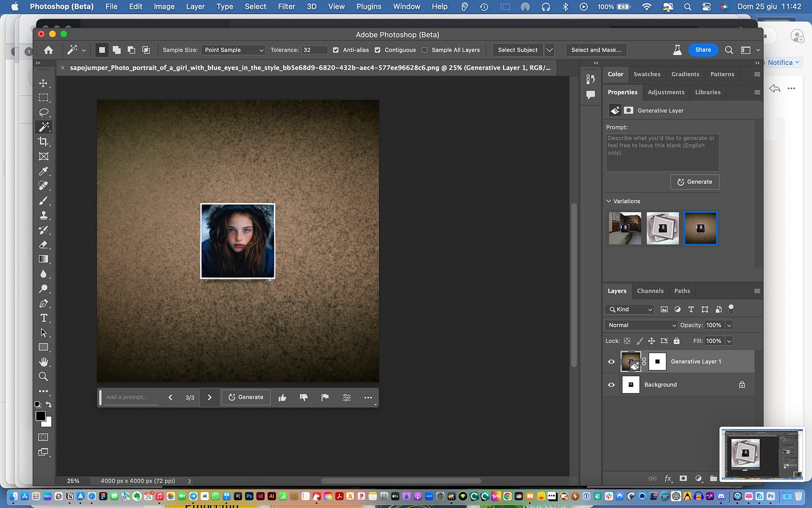The image size is (812, 508).
Task: Select the Crop tool
Action: (43, 142)
